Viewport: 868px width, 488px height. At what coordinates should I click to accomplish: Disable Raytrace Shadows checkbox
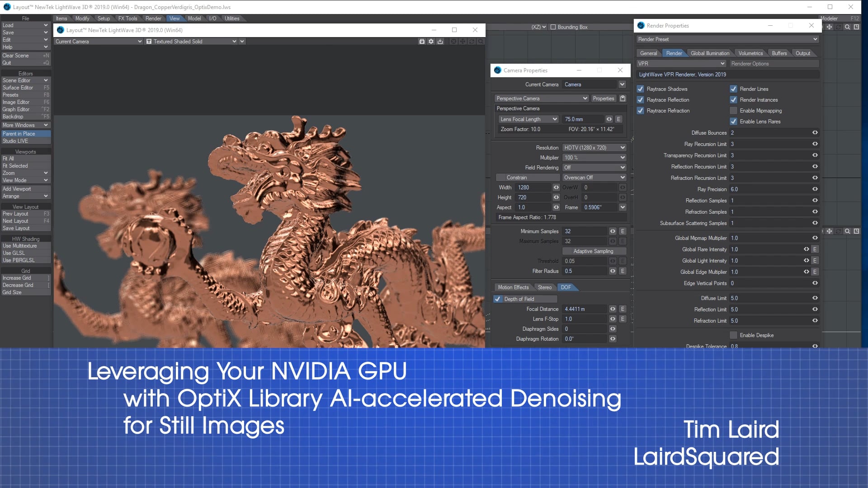click(640, 89)
